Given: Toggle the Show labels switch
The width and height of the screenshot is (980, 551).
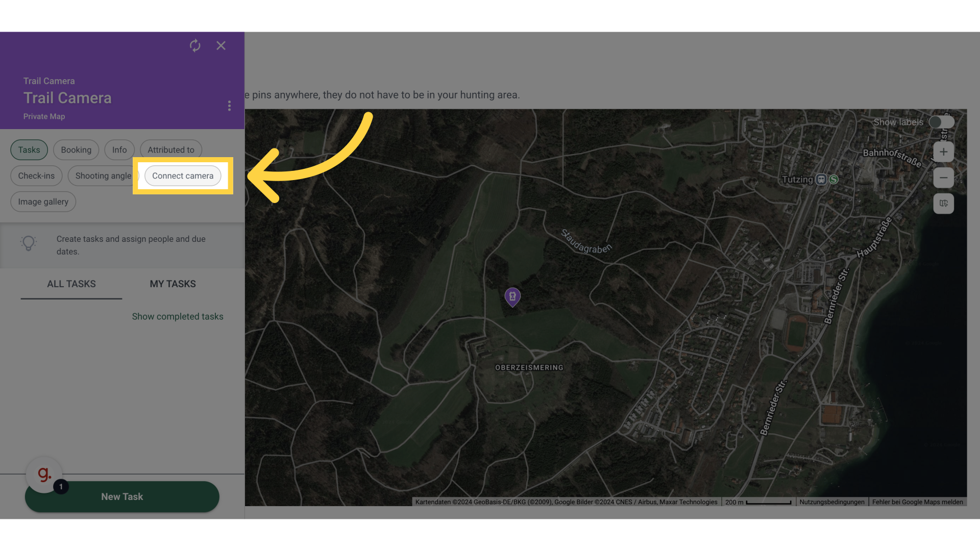Looking at the screenshot, I should [942, 122].
